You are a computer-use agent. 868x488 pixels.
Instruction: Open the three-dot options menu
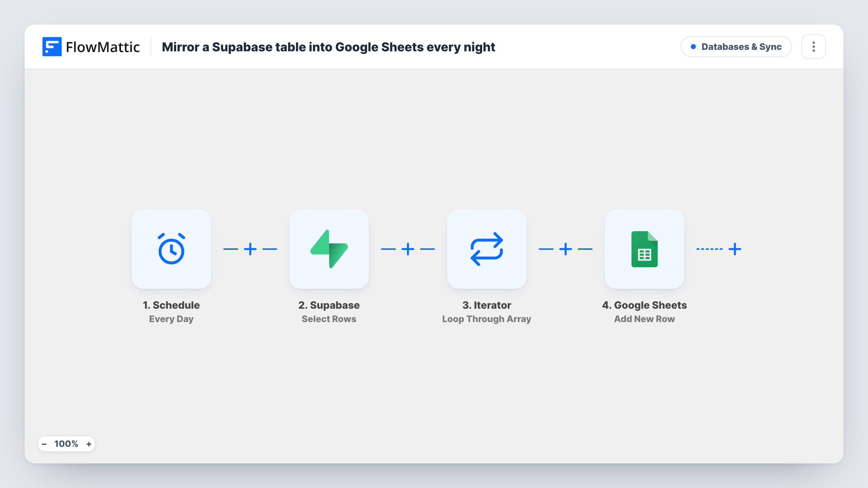[814, 47]
